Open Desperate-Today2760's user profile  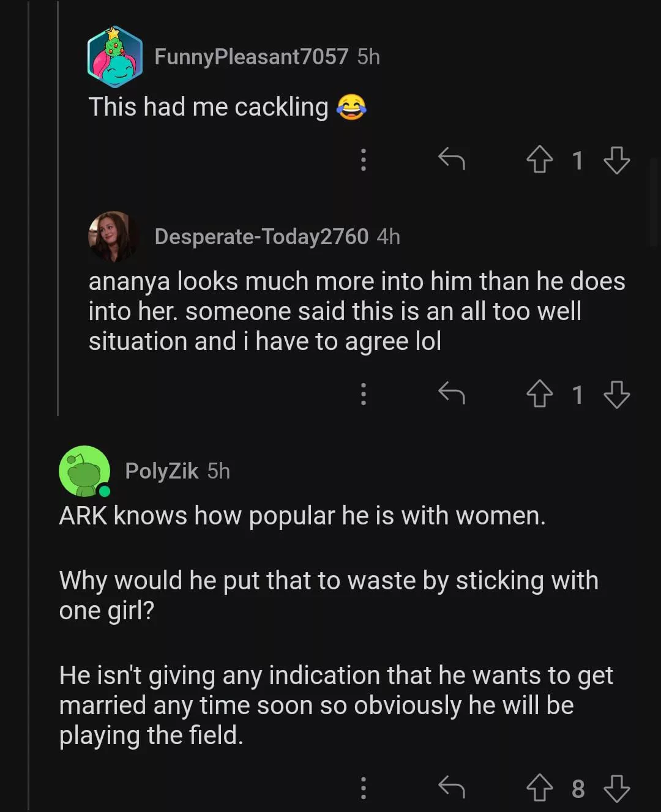pos(261,237)
